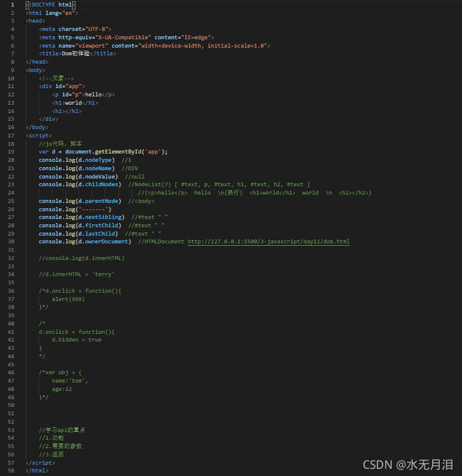Click console.log('-------') statement
462x476 pixels.
[75, 209]
